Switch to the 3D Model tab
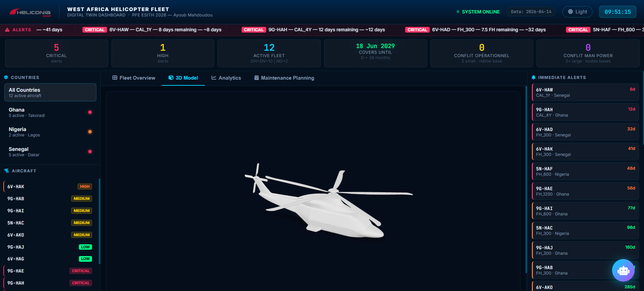Viewport: 644px width, 291px height. 183,78
